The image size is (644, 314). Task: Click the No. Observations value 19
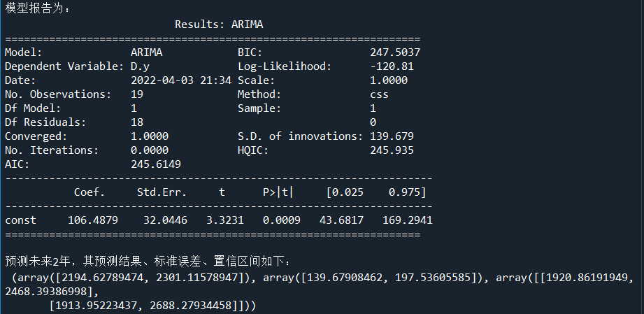137,94
